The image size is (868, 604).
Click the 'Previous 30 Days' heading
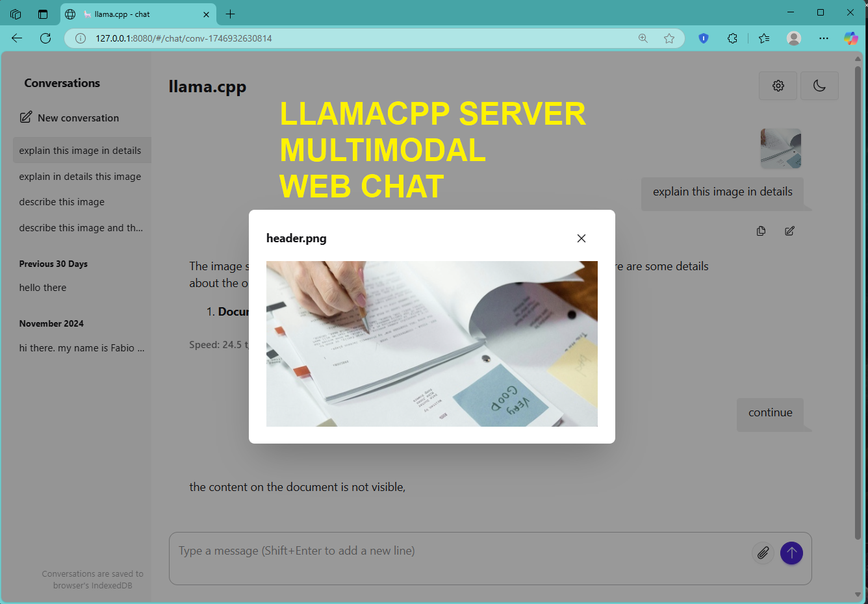click(x=53, y=264)
